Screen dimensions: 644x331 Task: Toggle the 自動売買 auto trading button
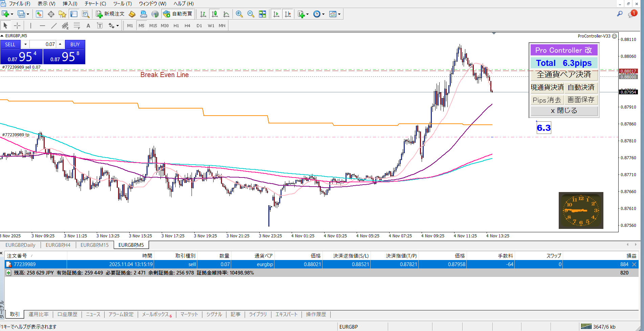tap(178, 14)
